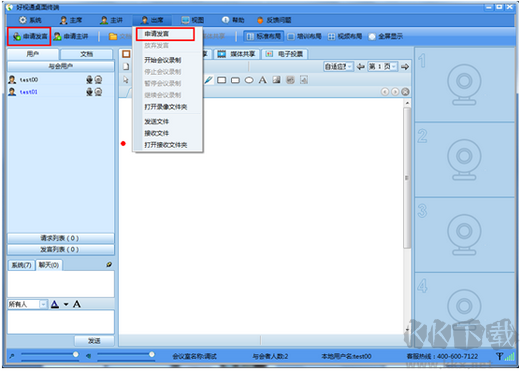Toggle test01's camera icon
The width and height of the screenshot is (520, 371).
pyautogui.click(x=98, y=92)
